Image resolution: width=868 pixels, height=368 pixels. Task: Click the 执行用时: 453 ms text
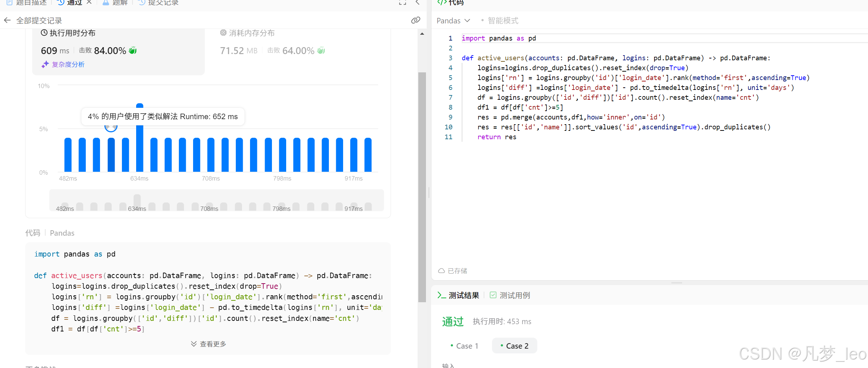(x=502, y=322)
